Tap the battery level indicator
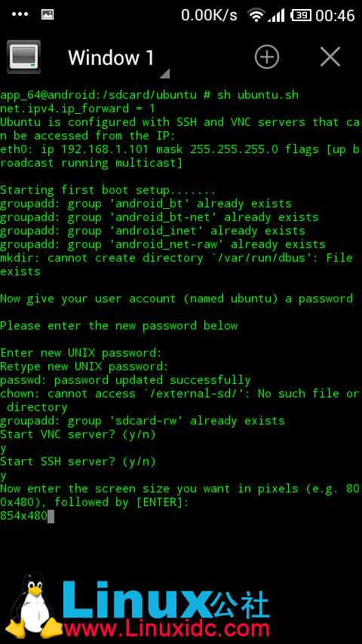Screen dimensions: 362x644 tap(300, 15)
